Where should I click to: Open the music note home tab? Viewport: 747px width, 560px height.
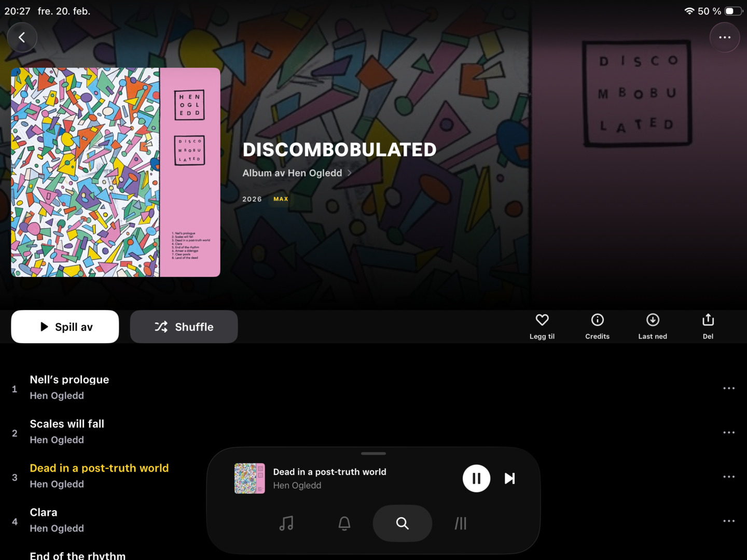pyautogui.click(x=286, y=523)
